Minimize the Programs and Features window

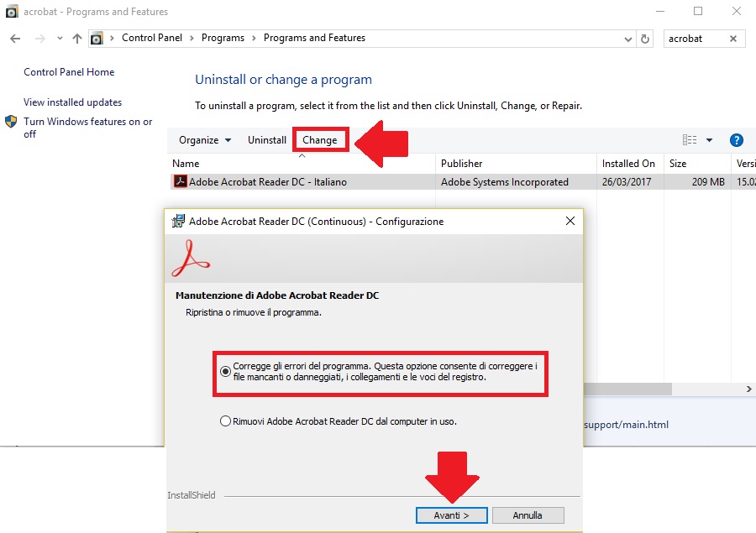(x=660, y=11)
